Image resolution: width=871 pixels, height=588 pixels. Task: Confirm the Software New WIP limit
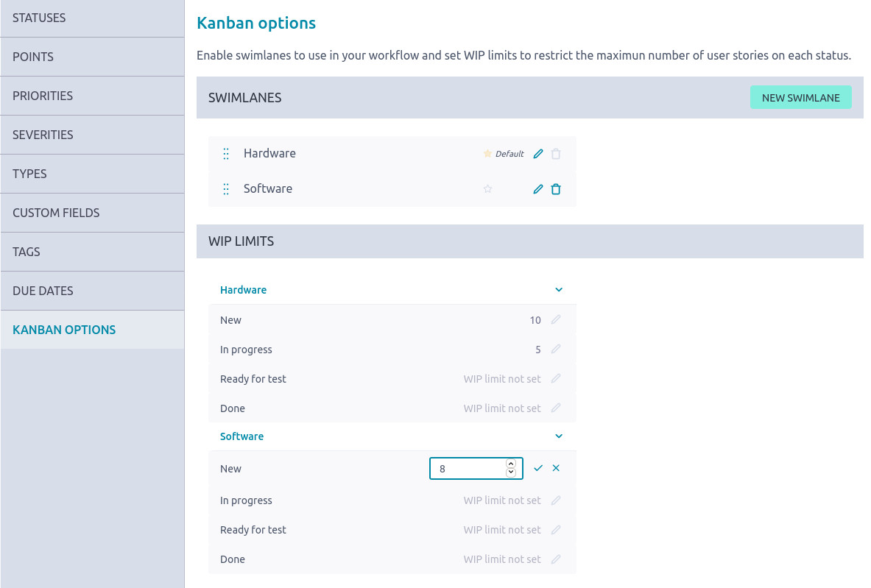[538, 468]
